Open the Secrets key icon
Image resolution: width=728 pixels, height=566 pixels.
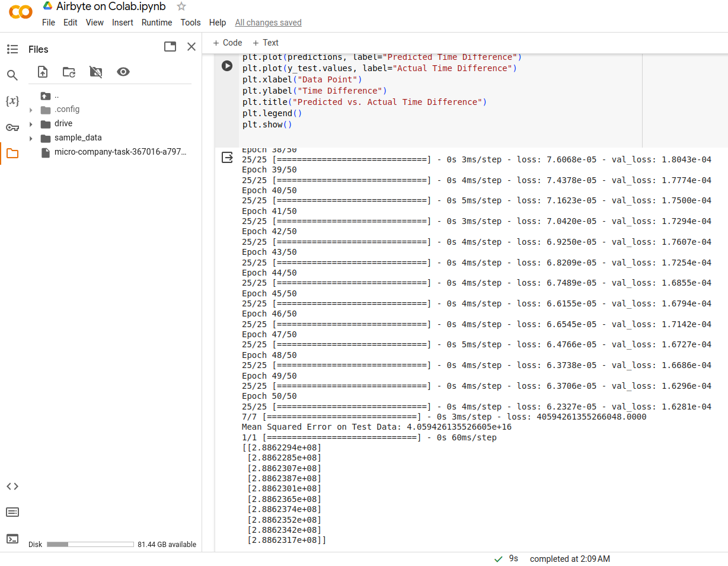[12, 127]
